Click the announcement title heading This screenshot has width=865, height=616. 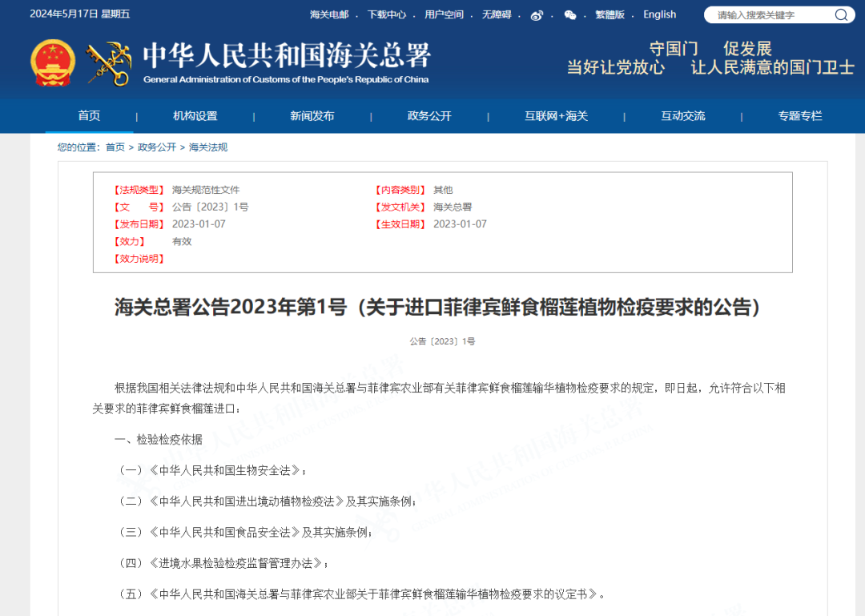[437, 307]
